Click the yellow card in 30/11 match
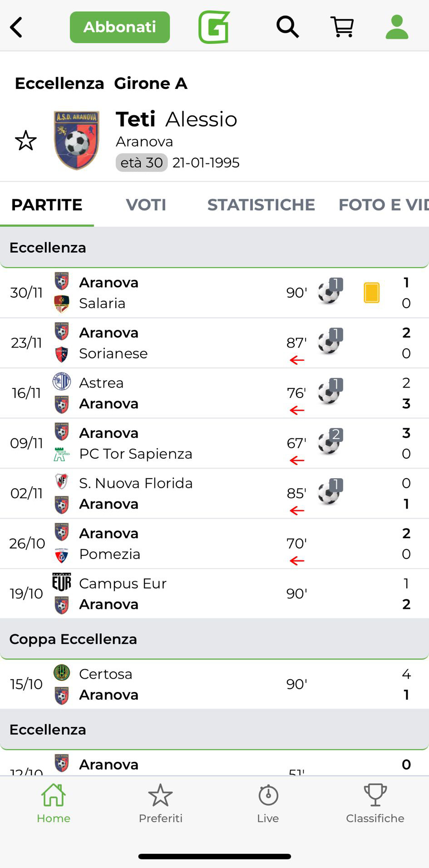The image size is (429, 868). tap(371, 293)
